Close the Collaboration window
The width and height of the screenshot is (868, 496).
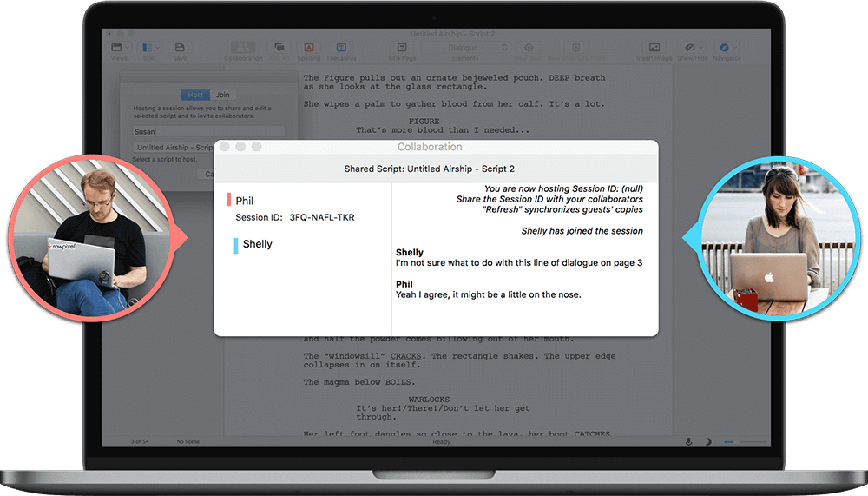pyautogui.click(x=225, y=146)
